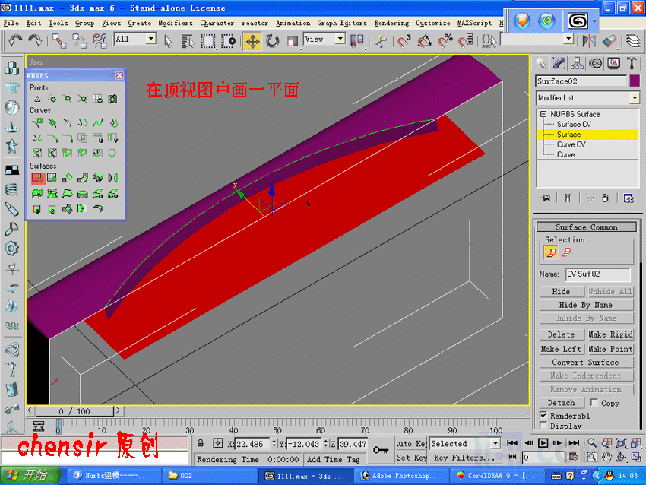This screenshot has height=485, width=646.
Task: Open the Create command panel tab
Action: [x=541, y=63]
